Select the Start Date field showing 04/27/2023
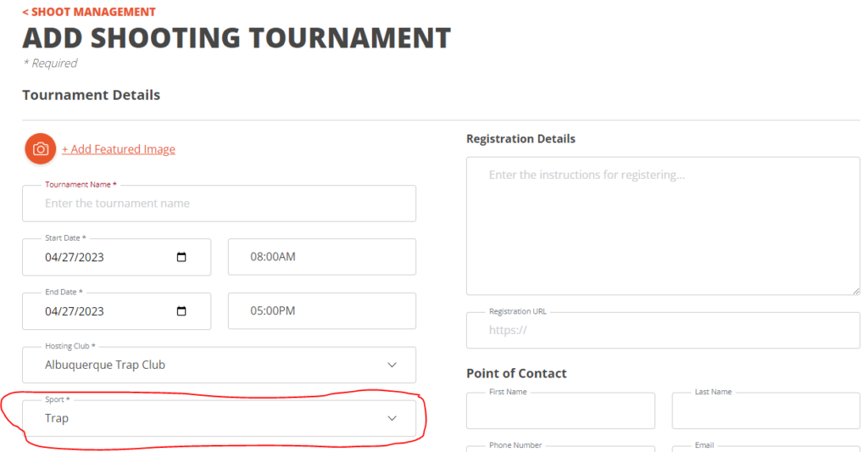The height and width of the screenshot is (452, 868). 117,257
